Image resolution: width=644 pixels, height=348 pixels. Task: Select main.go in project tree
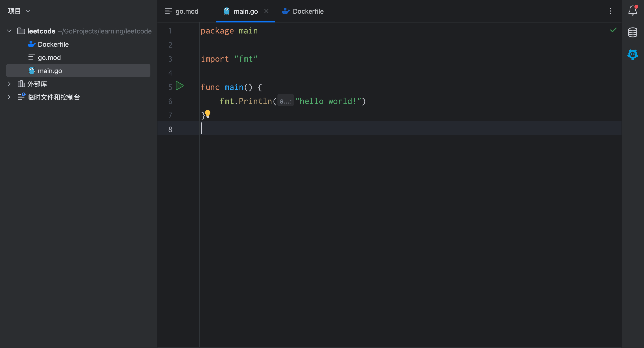point(50,71)
